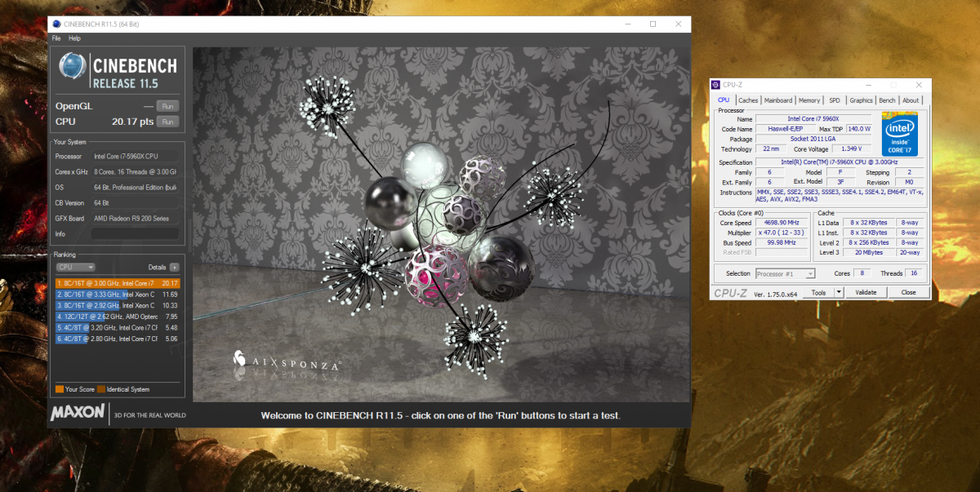Click the Tools button in CPU-Z

point(818,292)
